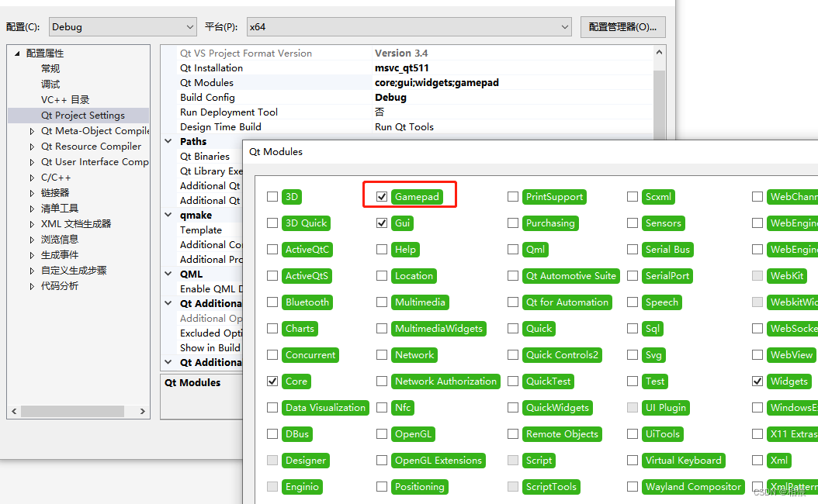
Task: Collapse the 配置属性 tree root
Action: (17, 54)
